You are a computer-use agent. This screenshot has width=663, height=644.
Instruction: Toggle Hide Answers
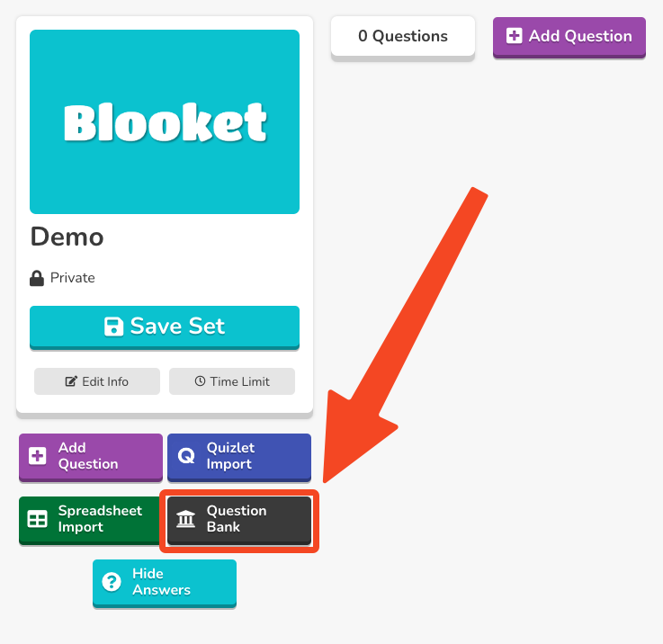pyautogui.click(x=164, y=582)
